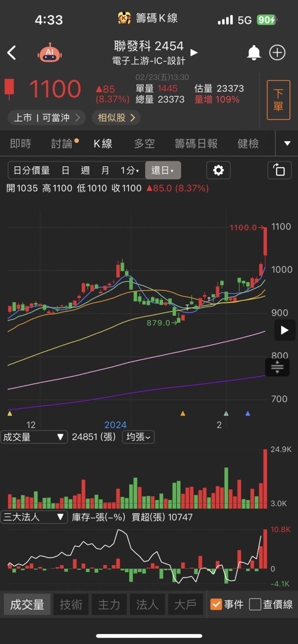
Task: Select 法人 bottom indicator button
Action: point(147,604)
